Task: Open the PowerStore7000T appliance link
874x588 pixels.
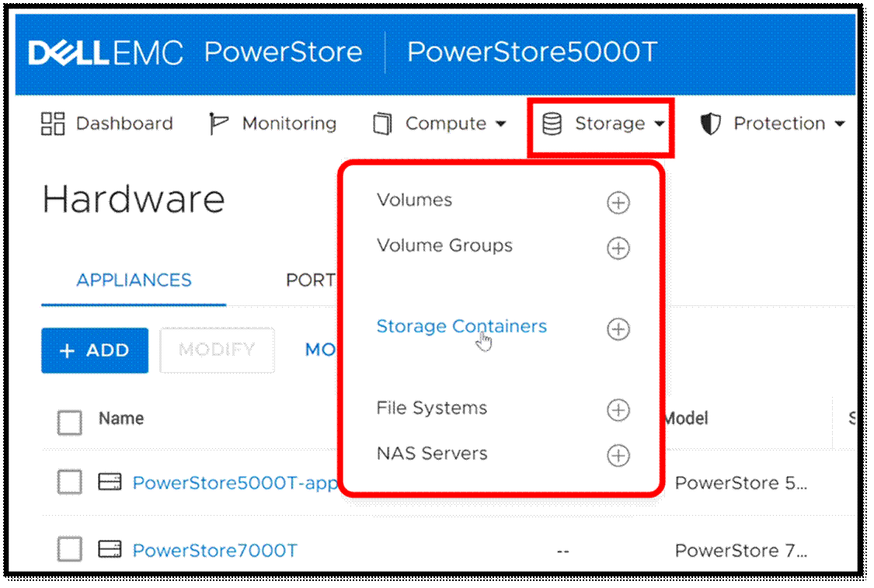Action: 215,551
